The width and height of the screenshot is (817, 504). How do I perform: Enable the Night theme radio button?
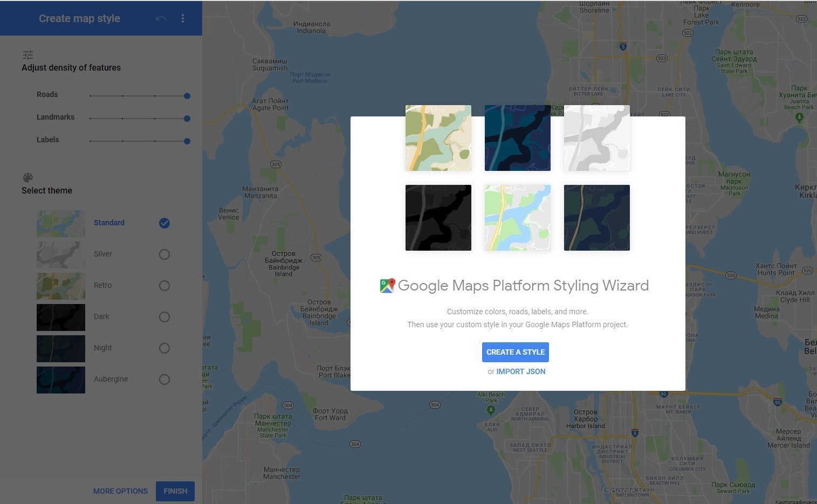[164, 348]
